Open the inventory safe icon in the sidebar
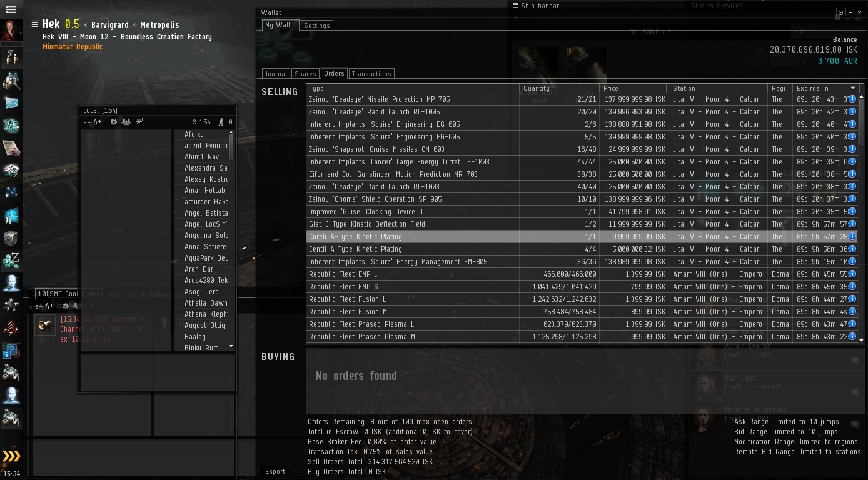The height and width of the screenshot is (480, 868). pos(11,238)
